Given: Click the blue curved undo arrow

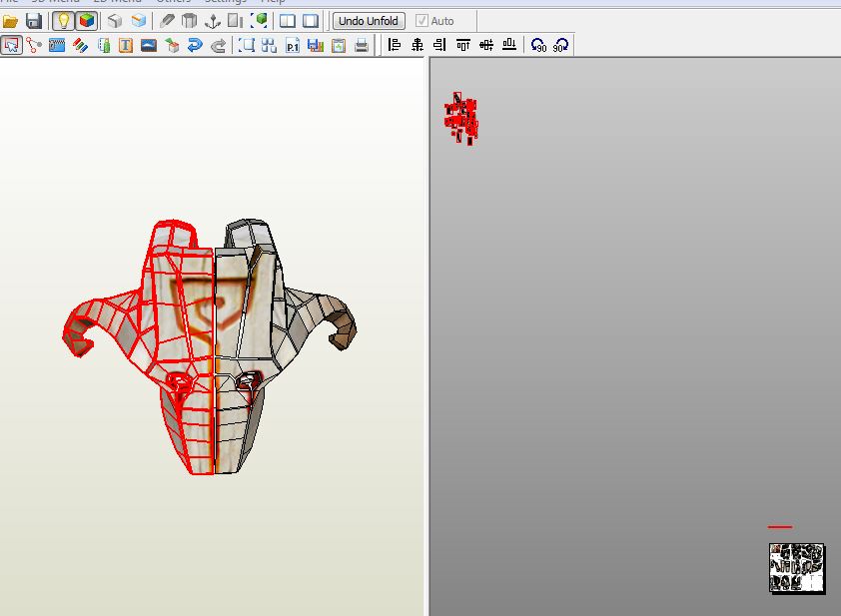Looking at the screenshot, I should [x=195, y=46].
